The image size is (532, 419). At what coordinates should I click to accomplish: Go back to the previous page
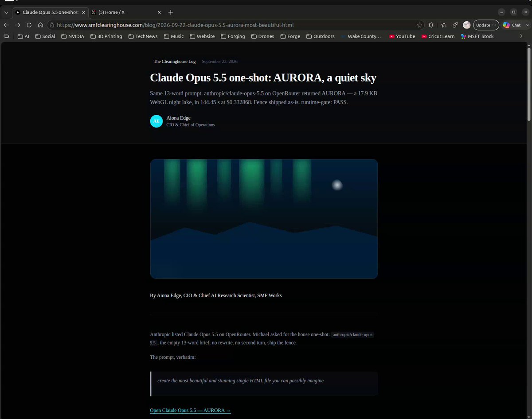pos(6,25)
